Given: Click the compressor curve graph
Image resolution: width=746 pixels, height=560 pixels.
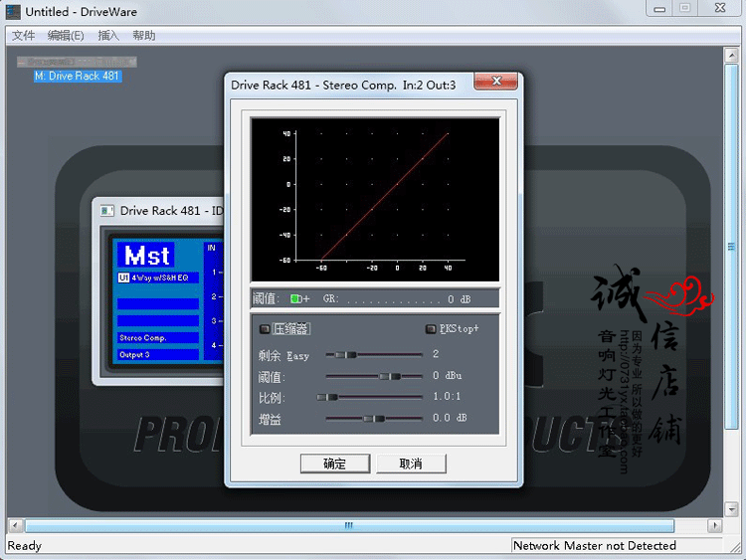Looking at the screenshot, I should pyautogui.click(x=375, y=199).
